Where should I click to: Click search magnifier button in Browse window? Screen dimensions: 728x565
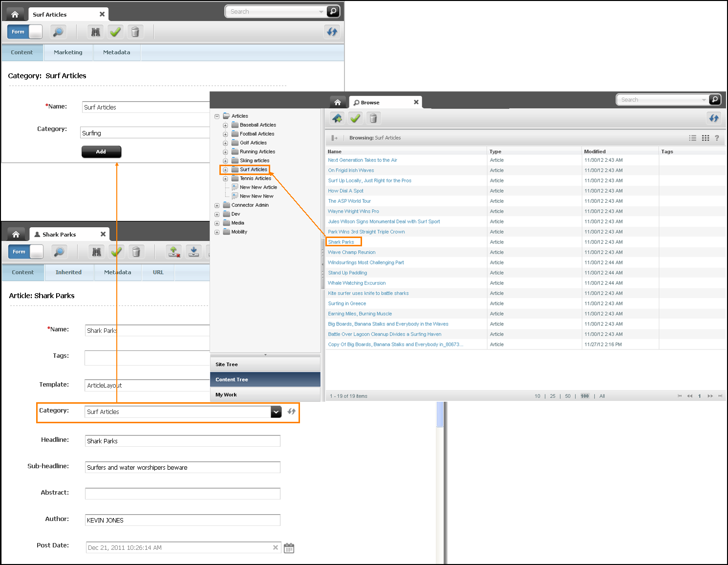point(715,100)
